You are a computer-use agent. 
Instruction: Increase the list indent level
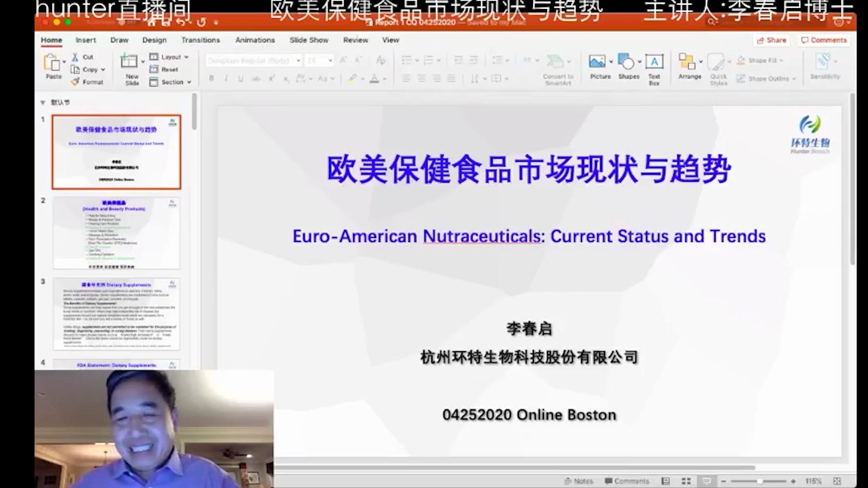point(473,60)
